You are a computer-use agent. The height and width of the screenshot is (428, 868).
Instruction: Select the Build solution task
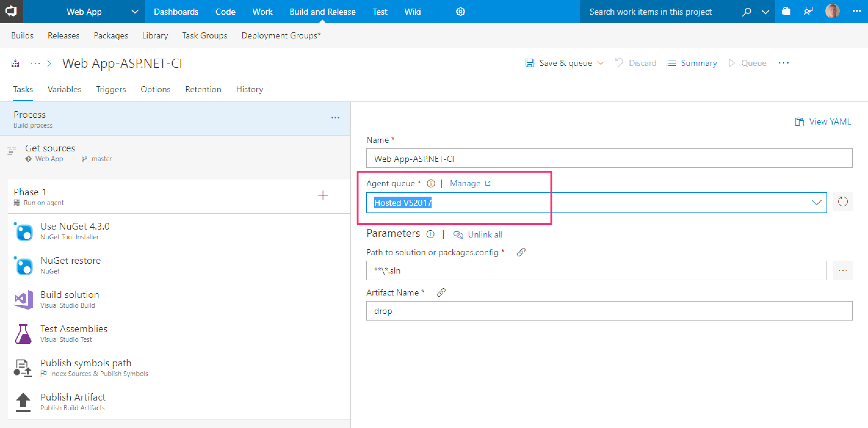70,299
